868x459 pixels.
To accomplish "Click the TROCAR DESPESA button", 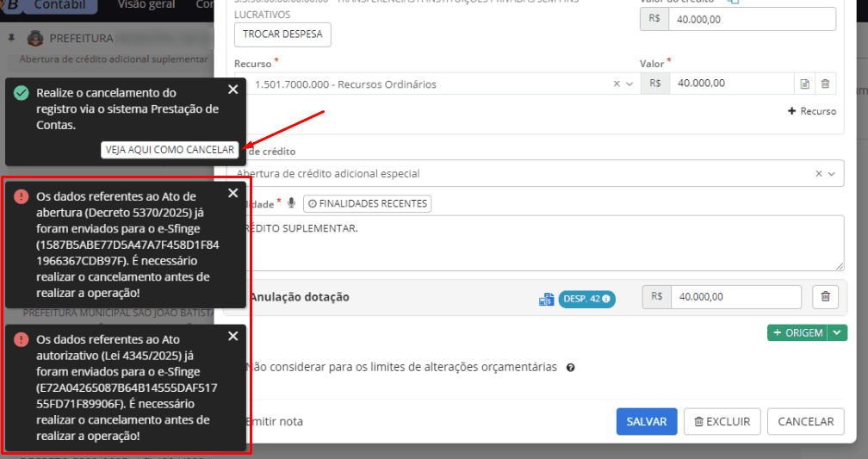I will (x=282, y=34).
